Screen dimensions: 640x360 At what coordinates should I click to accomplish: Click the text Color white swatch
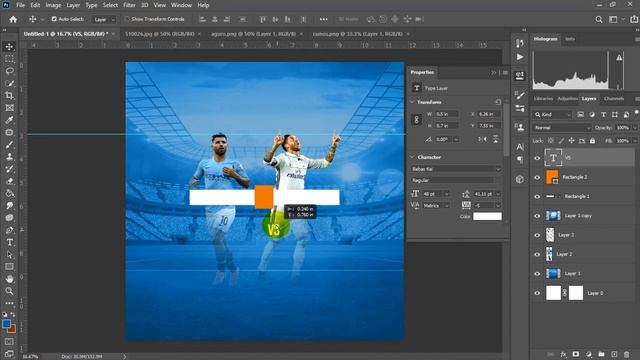(x=487, y=217)
